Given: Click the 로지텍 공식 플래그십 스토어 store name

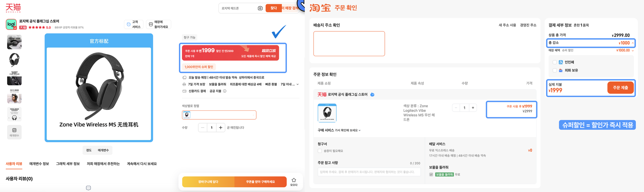Looking at the screenshot, I should tap(39, 21).
